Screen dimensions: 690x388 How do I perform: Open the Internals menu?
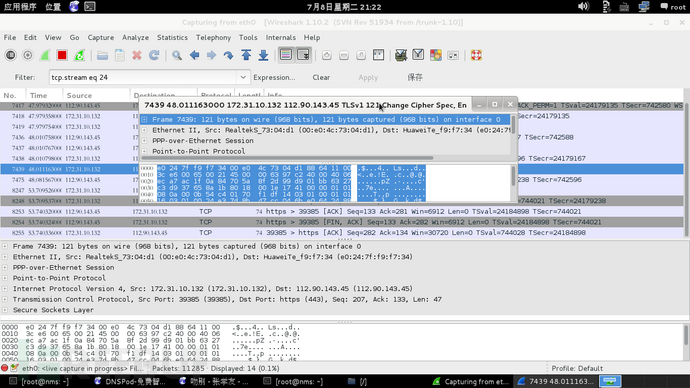(281, 37)
